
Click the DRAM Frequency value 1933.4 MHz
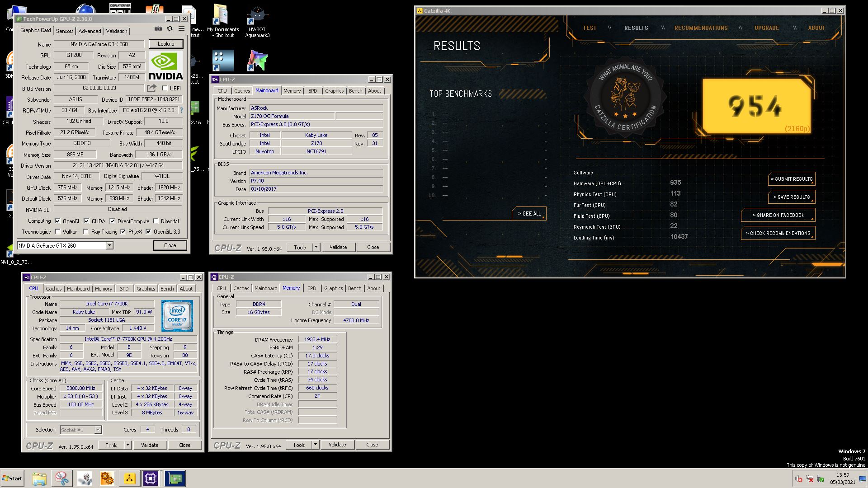pyautogui.click(x=317, y=339)
